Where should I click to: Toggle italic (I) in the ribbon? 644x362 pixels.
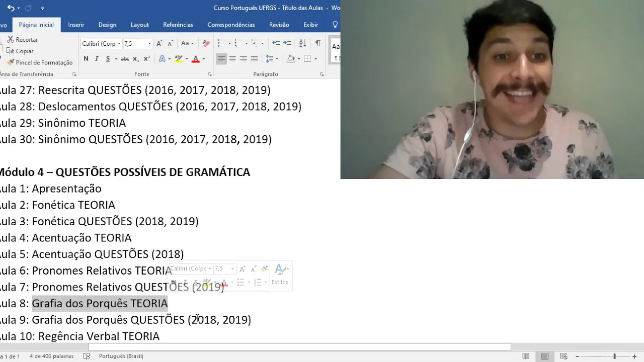pyautogui.click(x=97, y=59)
